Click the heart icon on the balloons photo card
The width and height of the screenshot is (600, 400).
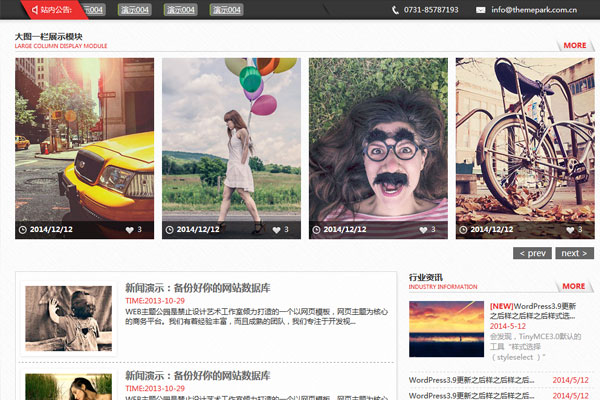coord(276,230)
